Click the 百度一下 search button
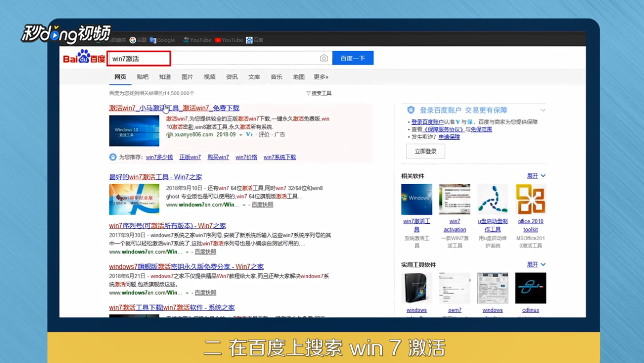This screenshot has width=644, height=363. [x=353, y=58]
